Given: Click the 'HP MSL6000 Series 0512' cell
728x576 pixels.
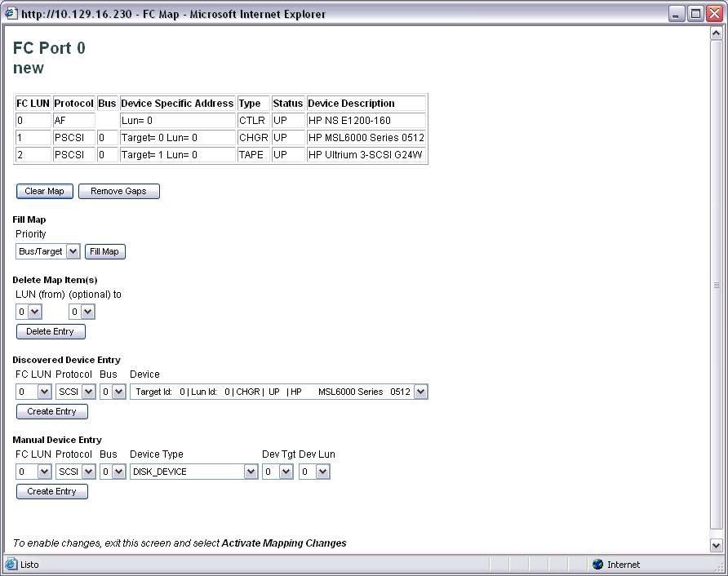Looking at the screenshot, I should click(366, 138).
